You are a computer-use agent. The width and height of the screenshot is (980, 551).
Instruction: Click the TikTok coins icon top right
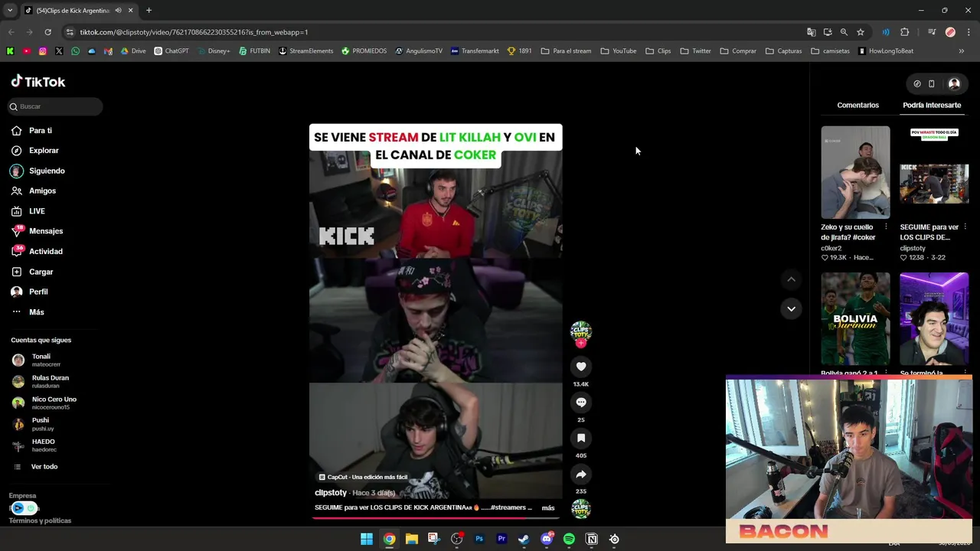pos(917,83)
